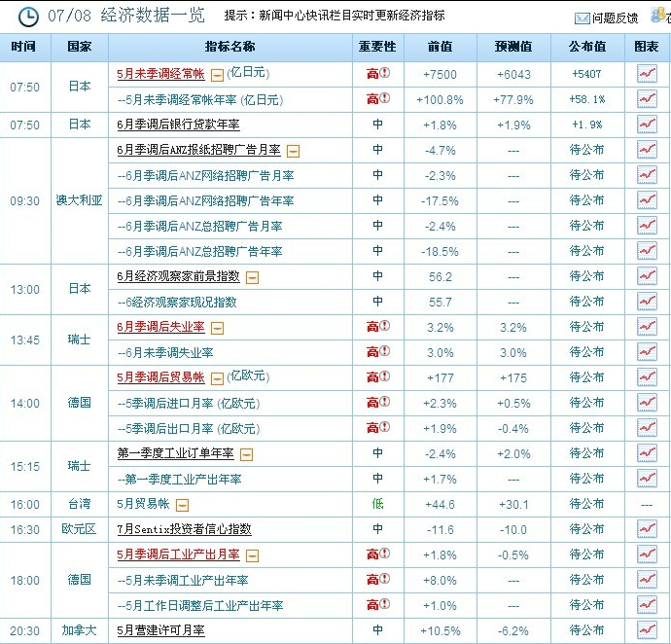Click the 指标名称 column header
671x644 pixels.
click(x=230, y=47)
